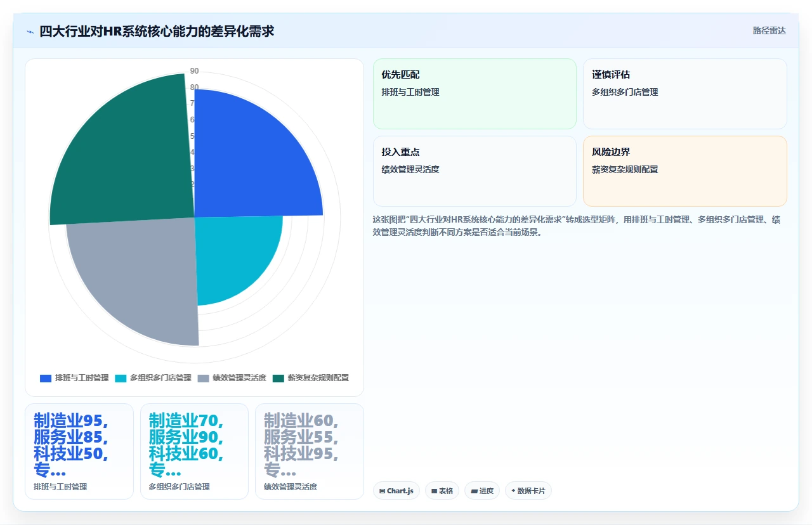Toggle the 薪资复杂规则配置 legend item
Image resolution: width=812 pixels, height=525 pixels.
(x=311, y=378)
